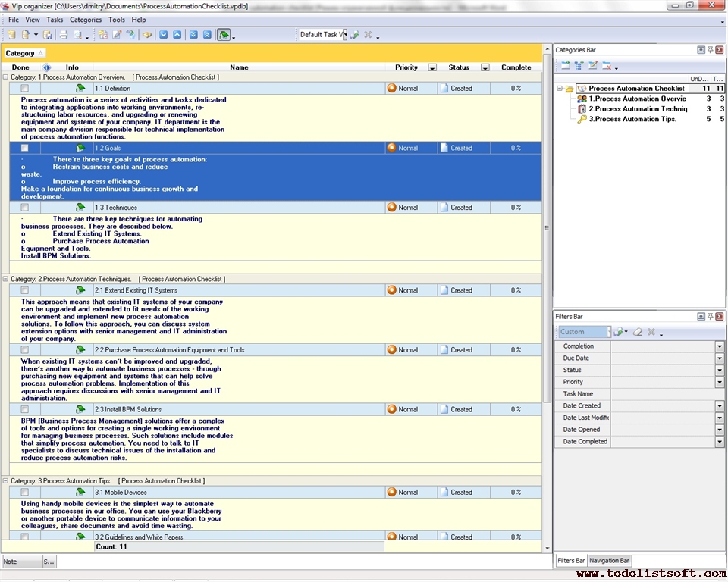Image resolution: width=728 pixels, height=582 pixels.
Task: Sort the list by the Name column header
Action: pos(239,67)
